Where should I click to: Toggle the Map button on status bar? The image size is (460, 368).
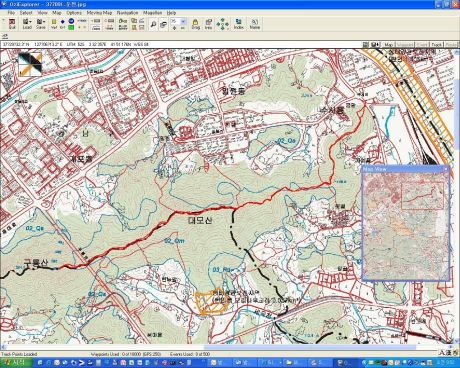389,44
